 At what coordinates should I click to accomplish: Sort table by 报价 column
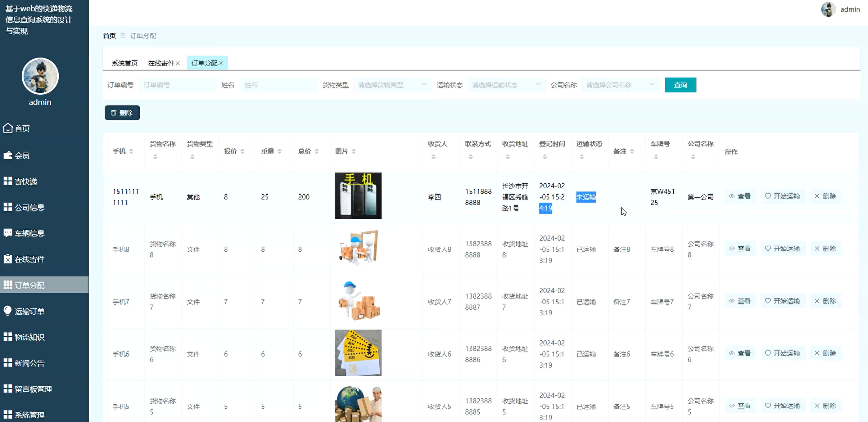[x=242, y=151]
